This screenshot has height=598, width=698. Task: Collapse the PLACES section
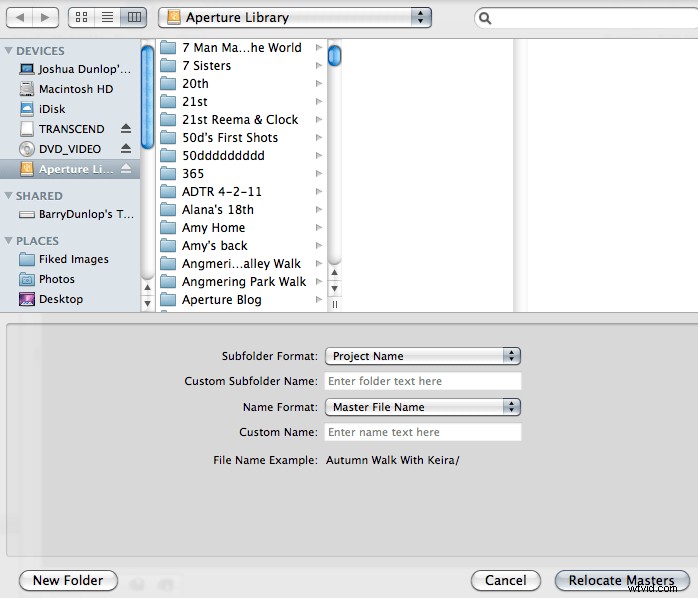[8, 240]
